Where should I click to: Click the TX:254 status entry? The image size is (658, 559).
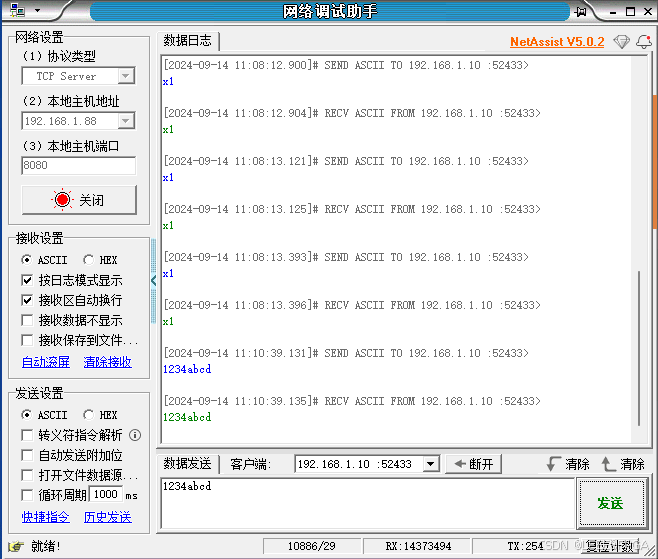[x=525, y=546]
